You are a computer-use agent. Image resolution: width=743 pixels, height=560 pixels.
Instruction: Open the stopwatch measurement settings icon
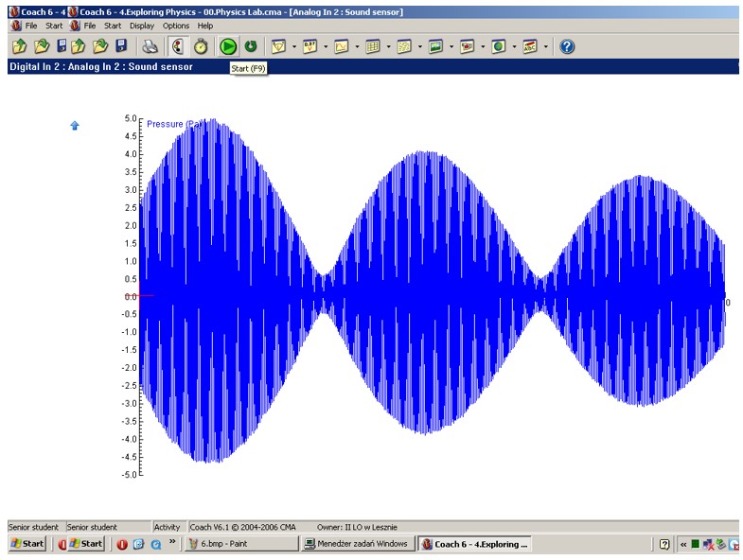(201, 45)
